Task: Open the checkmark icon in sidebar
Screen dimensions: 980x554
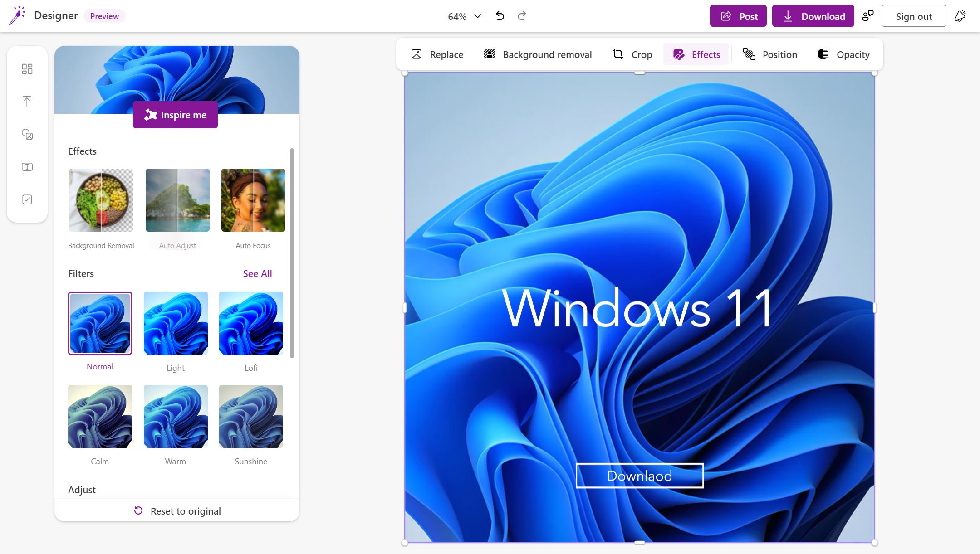Action: (27, 199)
